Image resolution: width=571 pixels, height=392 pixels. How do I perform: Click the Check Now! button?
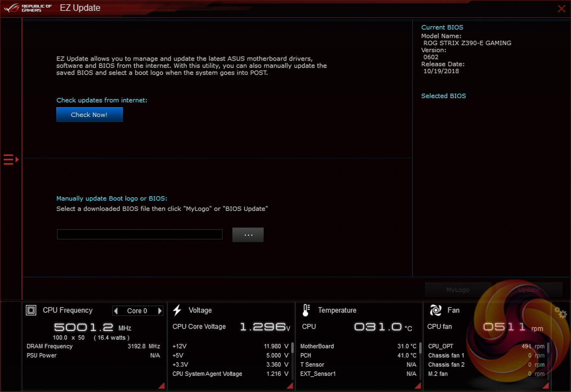tap(89, 114)
